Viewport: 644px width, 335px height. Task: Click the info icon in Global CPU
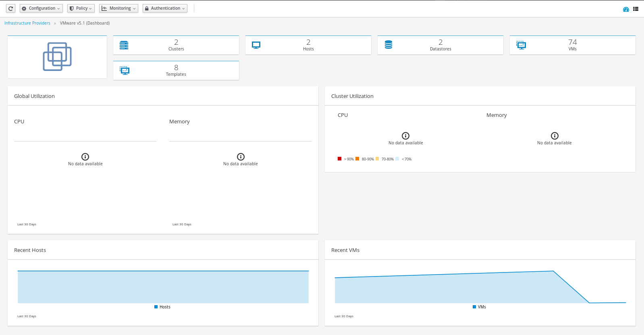(85, 157)
